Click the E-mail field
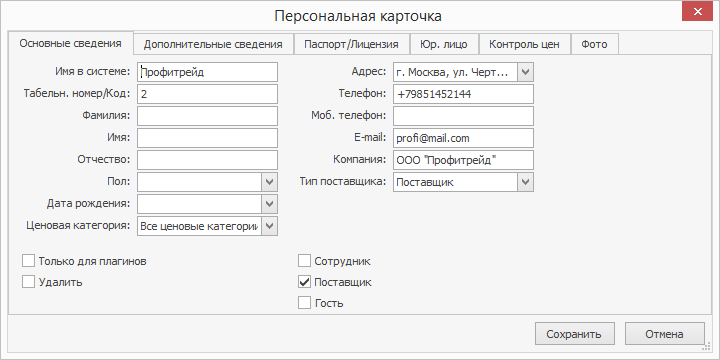Screen dimensions: 720x360 click(463, 138)
